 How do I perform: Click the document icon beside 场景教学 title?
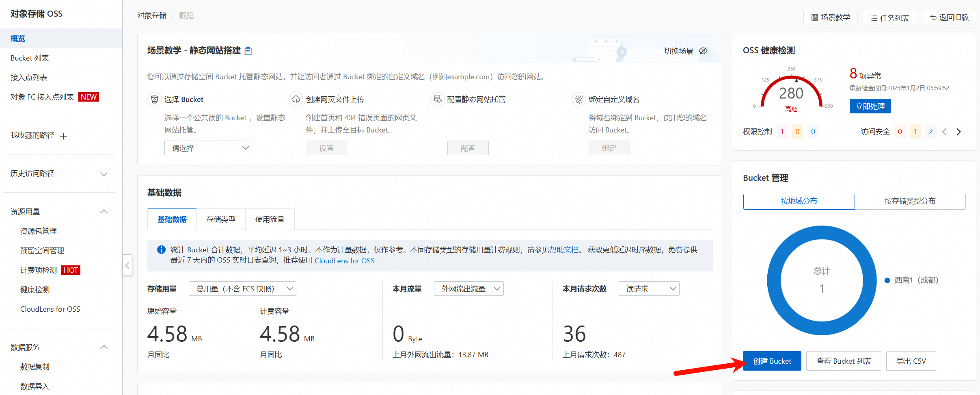(x=248, y=51)
